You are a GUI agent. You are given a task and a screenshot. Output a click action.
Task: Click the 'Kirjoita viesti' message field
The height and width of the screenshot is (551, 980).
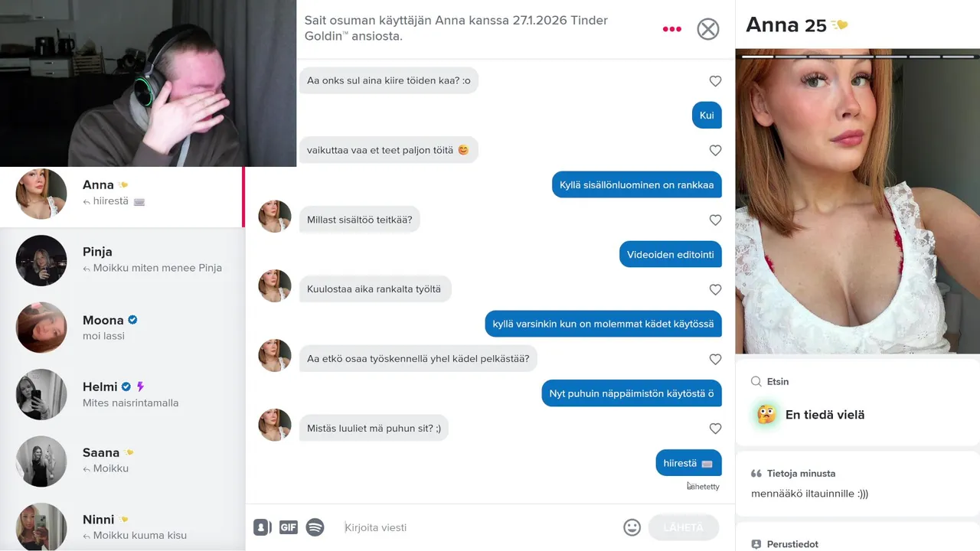pyautogui.click(x=479, y=527)
